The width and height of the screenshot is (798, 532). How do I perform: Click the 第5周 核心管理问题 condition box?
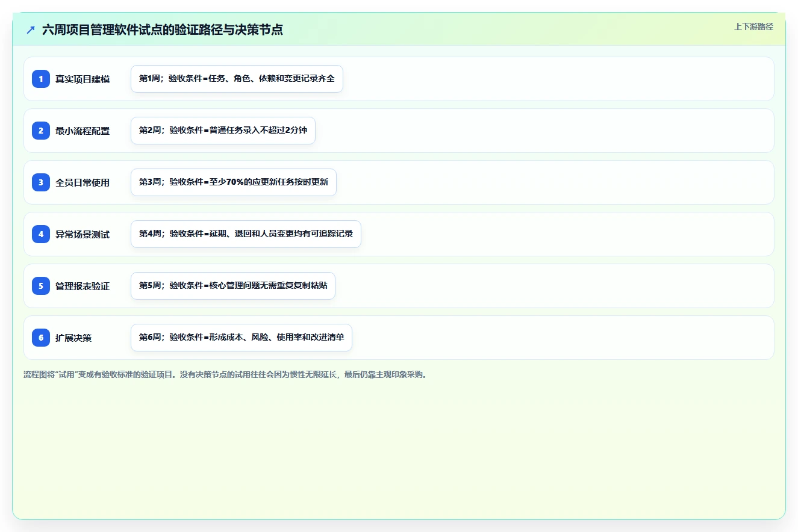233,286
